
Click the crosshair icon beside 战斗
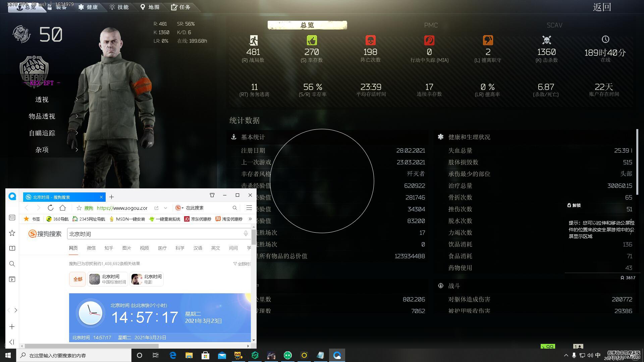tap(441, 286)
